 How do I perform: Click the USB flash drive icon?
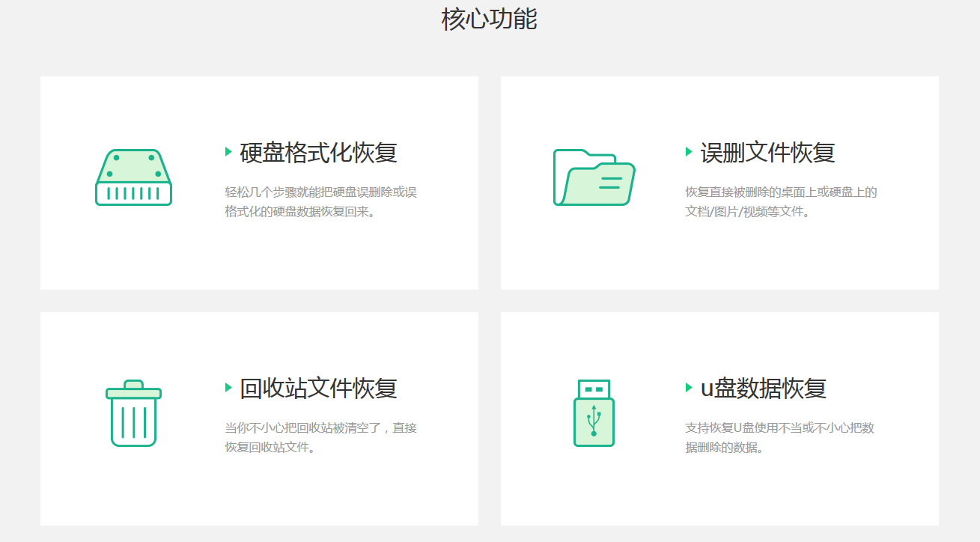[594, 413]
